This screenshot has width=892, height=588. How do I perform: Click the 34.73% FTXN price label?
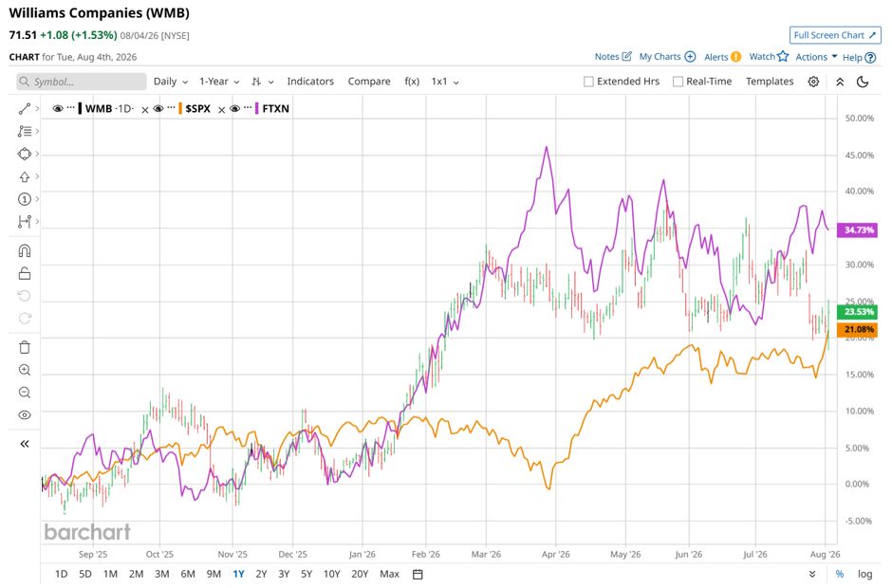[859, 230]
